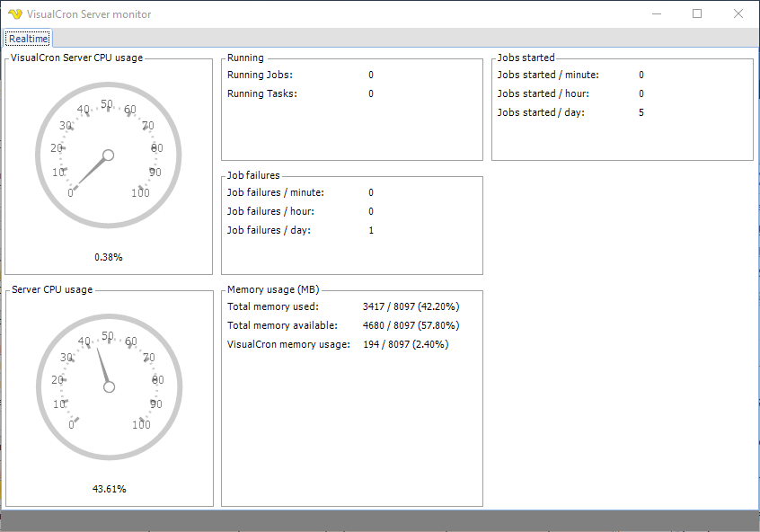This screenshot has height=532, width=760.
Task: Click the Total memory available value
Action: tap(407, 325)
